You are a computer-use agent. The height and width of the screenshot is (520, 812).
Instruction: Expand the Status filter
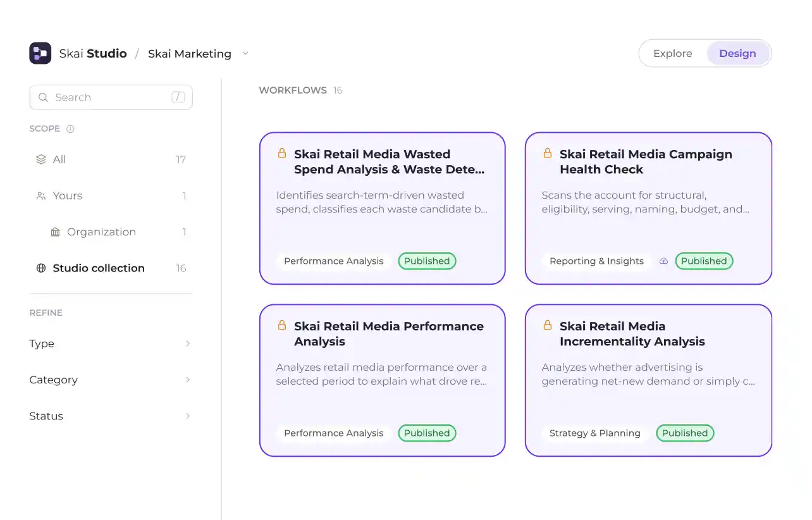click(x=111, y=416)
